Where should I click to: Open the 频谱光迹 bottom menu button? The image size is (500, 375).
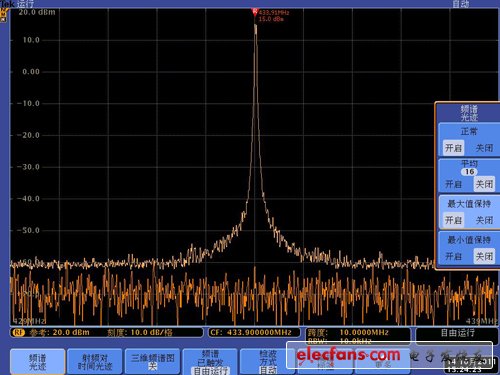[37, 362]
